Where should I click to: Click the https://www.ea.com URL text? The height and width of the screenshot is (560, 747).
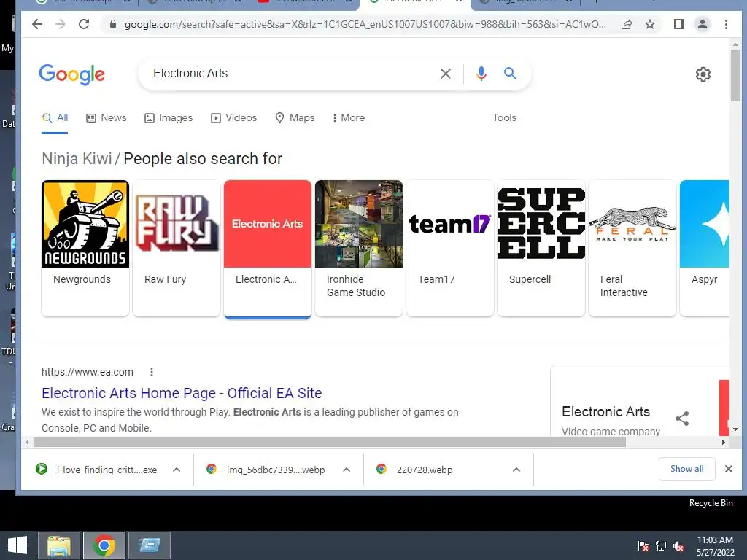tap(88, 372)
